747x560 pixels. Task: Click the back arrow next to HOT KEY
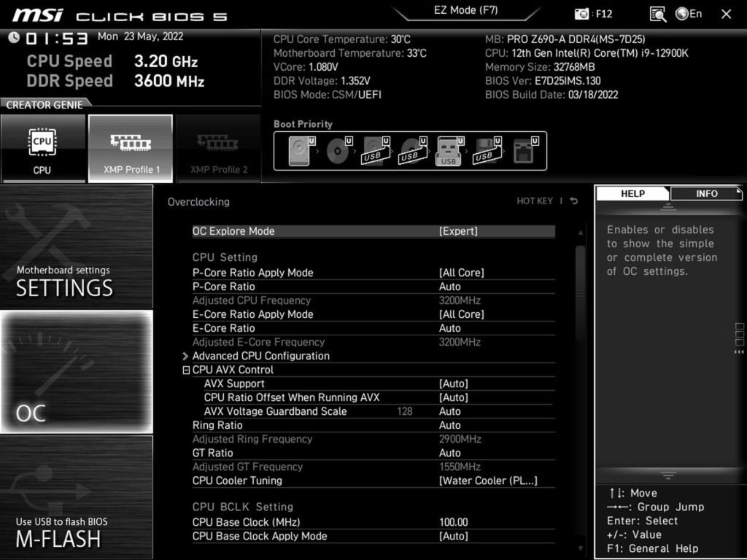coord(574,201)
